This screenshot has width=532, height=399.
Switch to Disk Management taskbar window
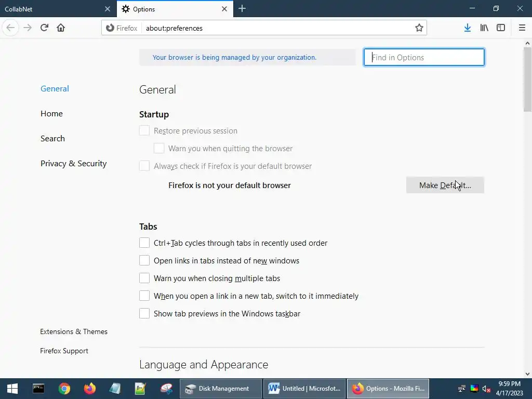pos(220,389)
